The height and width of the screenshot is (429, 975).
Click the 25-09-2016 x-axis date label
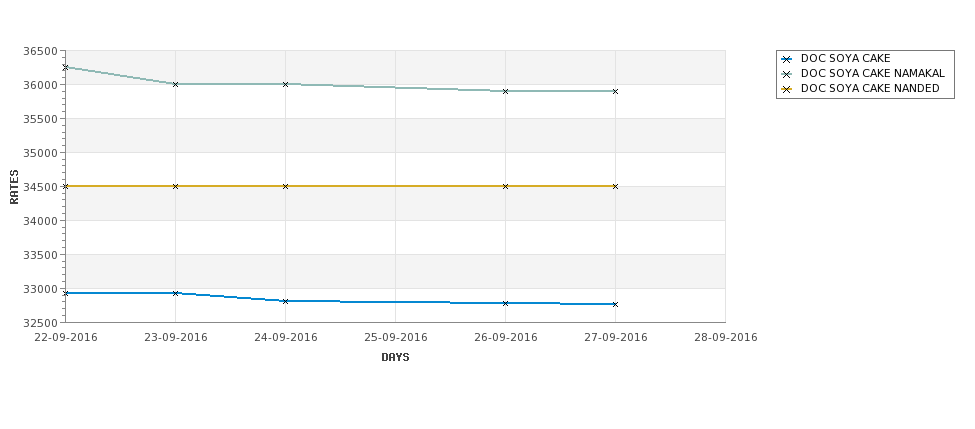(x=395, y=338)
